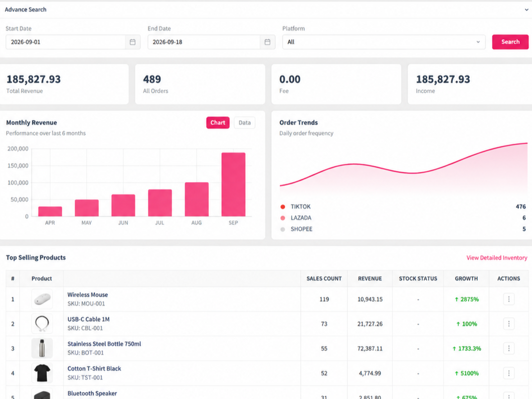This screenshot has width=532, height=399.
Task: Open actions menu for Wireless Mouse row
Action: click(509, 299)
